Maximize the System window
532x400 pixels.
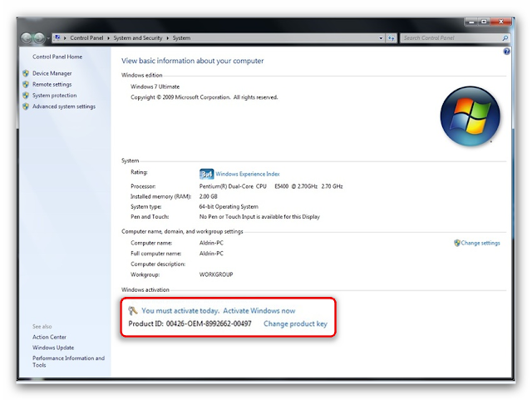(484, 22)
